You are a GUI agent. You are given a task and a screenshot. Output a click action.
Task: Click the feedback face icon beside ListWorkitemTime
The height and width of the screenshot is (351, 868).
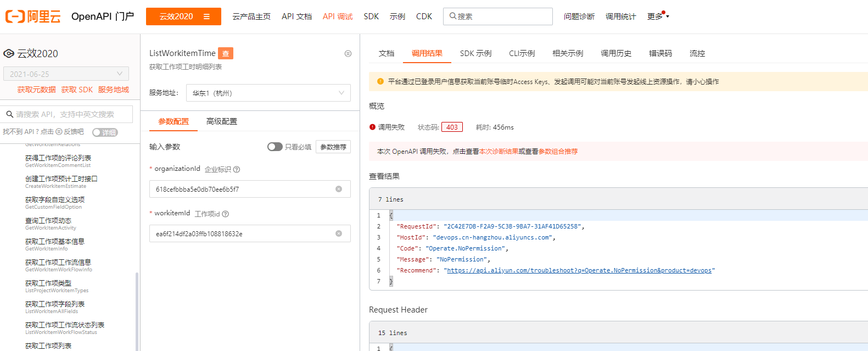click(348, 53)
